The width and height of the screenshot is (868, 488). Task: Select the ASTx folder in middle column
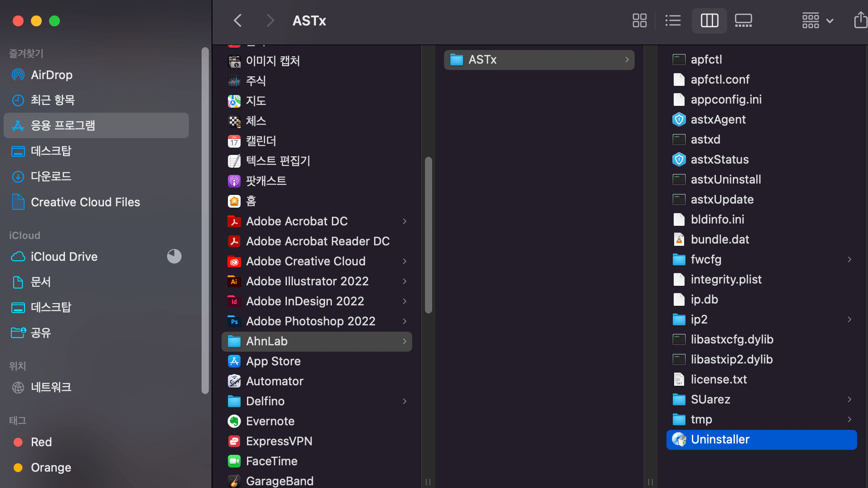pos(539,60)
